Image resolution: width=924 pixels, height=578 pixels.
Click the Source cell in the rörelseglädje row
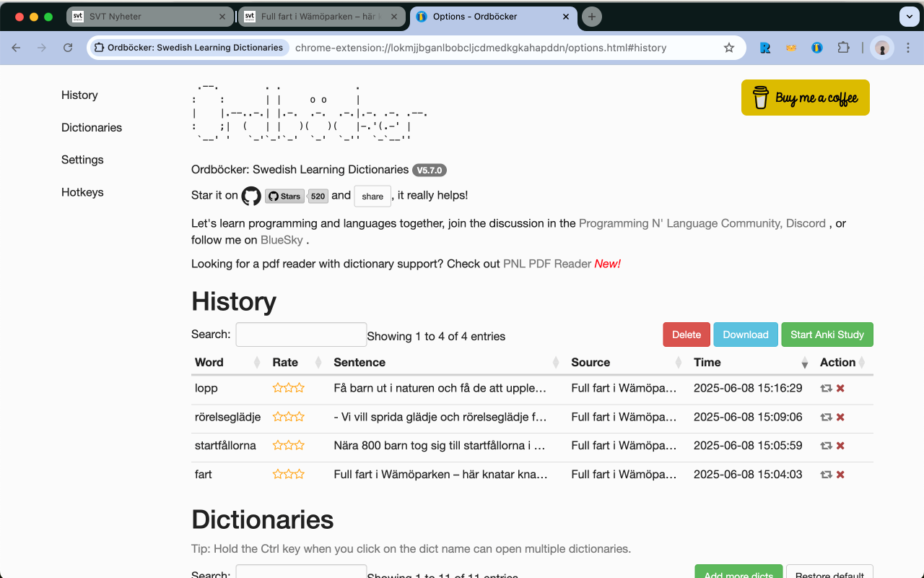[624, 417]
